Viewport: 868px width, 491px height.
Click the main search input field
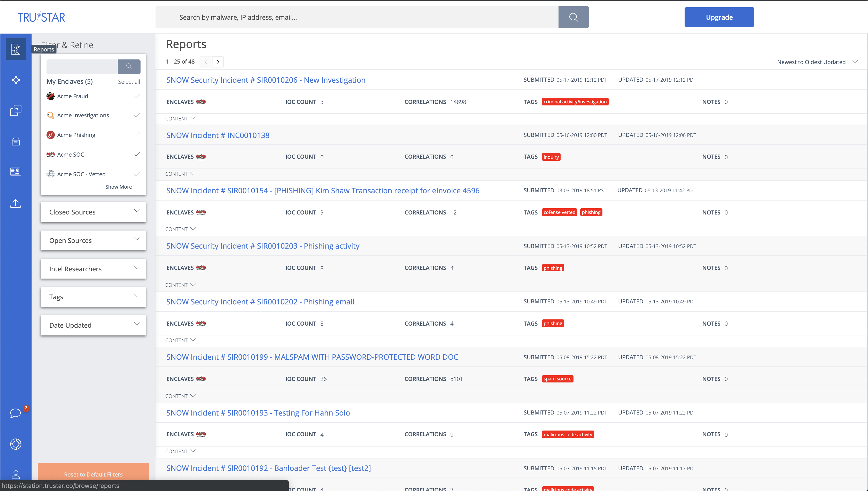357,17
